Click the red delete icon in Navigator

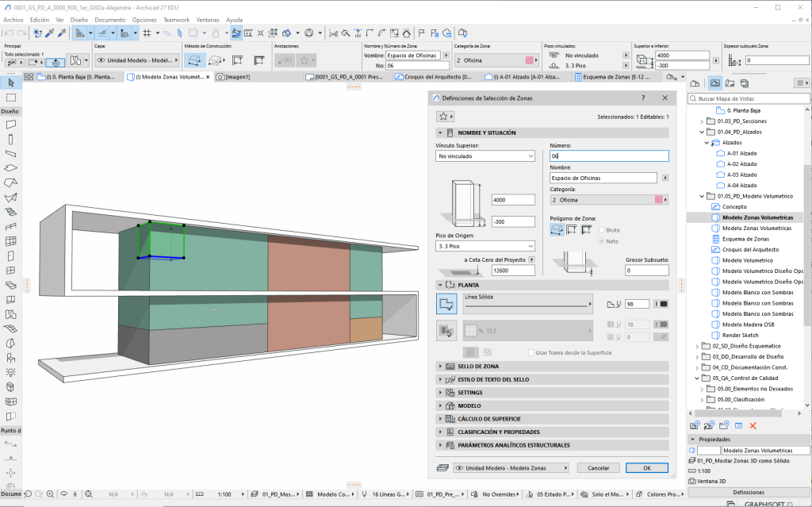click(x=753, y=426)
